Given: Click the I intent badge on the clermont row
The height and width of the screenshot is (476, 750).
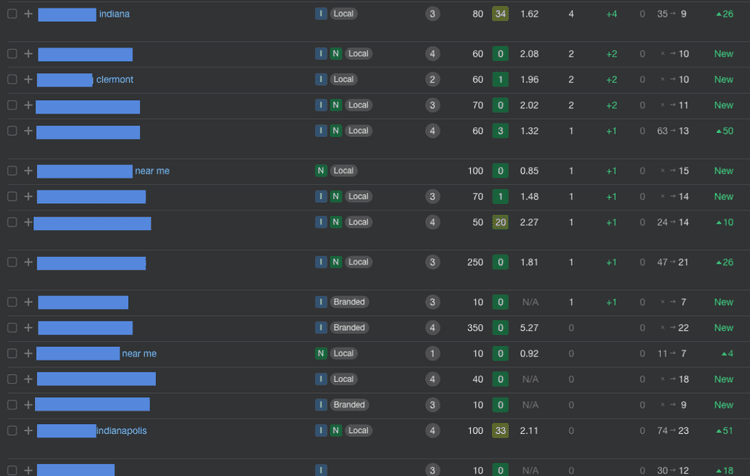Looking at the screenshot, I should coord(321,79).
